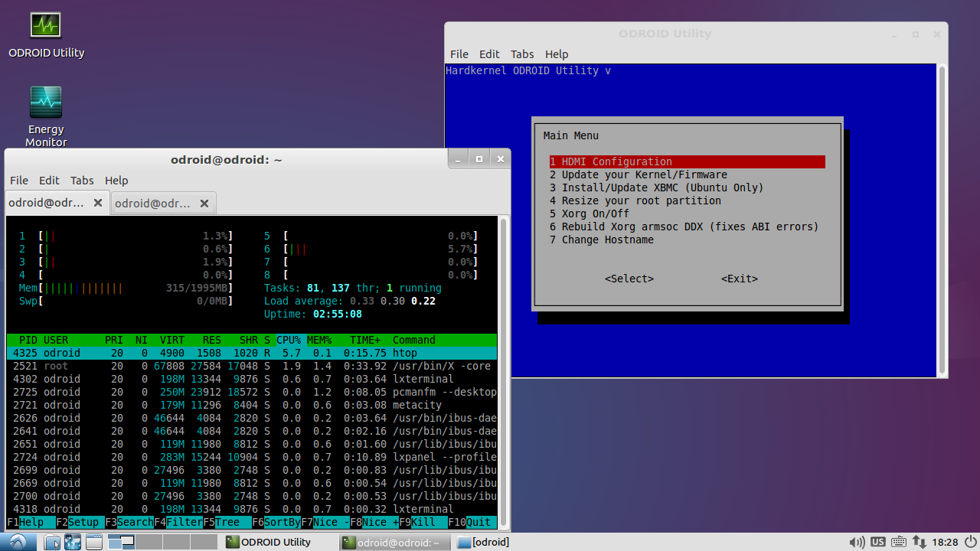Click F8 Nice + in htop footer
Image resolution: width=980 pixels, height=551 pixels.
tap(374, 522)
